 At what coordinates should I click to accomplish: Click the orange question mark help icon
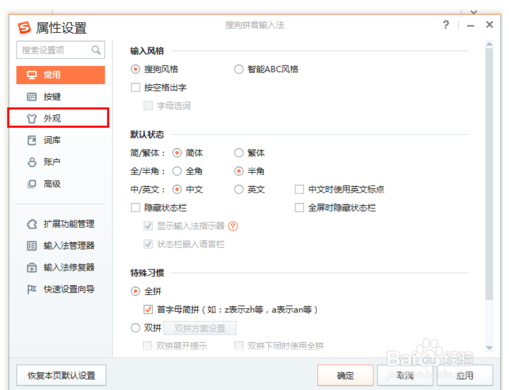pos(233,226)
